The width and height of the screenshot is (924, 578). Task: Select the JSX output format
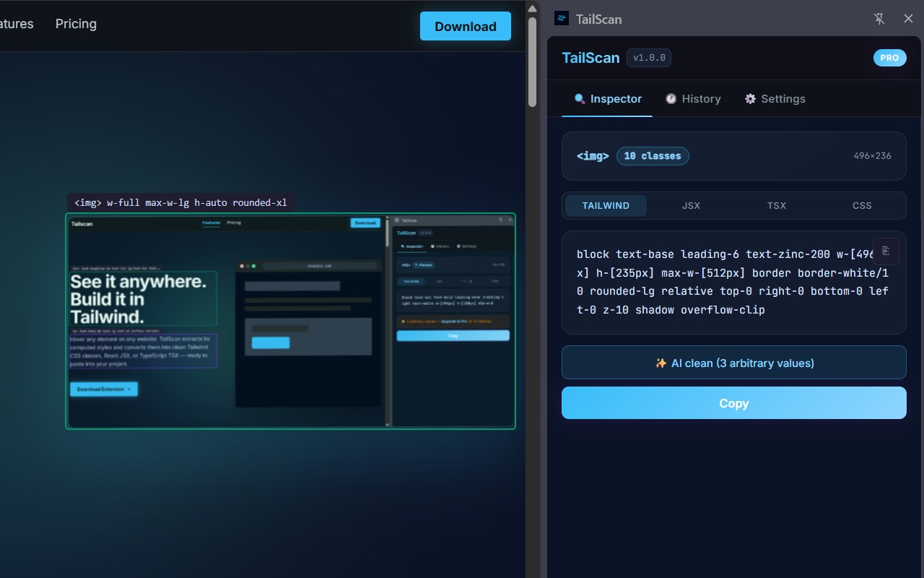tap(691, 206)
